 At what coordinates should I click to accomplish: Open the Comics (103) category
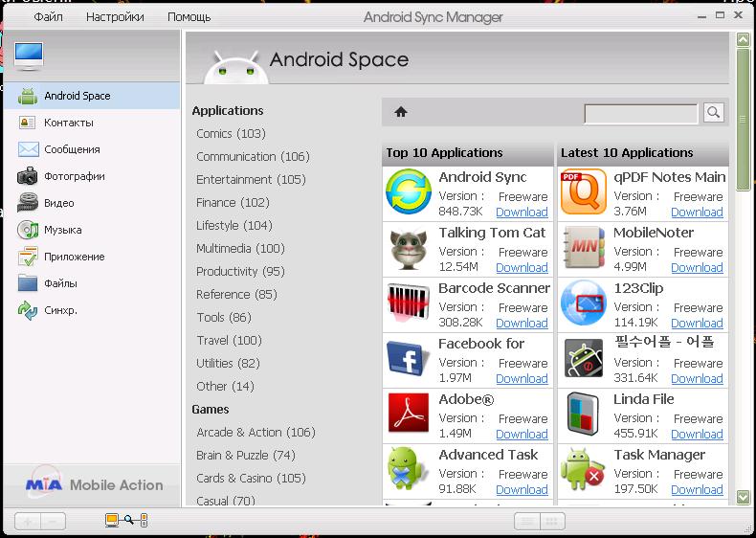tap(231, 134)
